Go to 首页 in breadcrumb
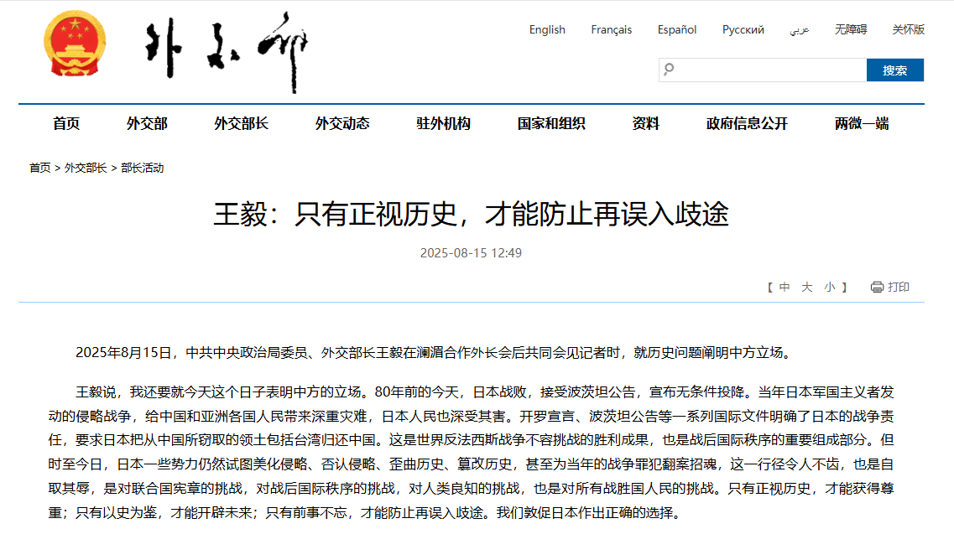 (x=40, y=168)
